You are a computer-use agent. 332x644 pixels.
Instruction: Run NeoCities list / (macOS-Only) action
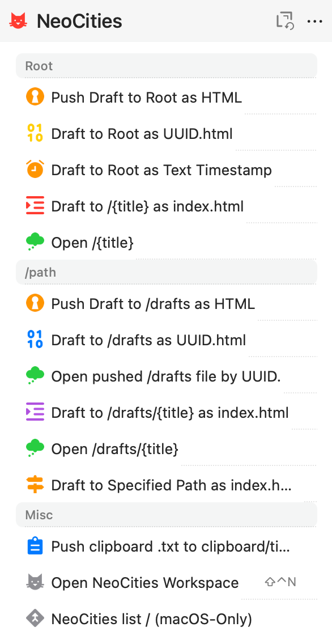(x=166, y=618)
